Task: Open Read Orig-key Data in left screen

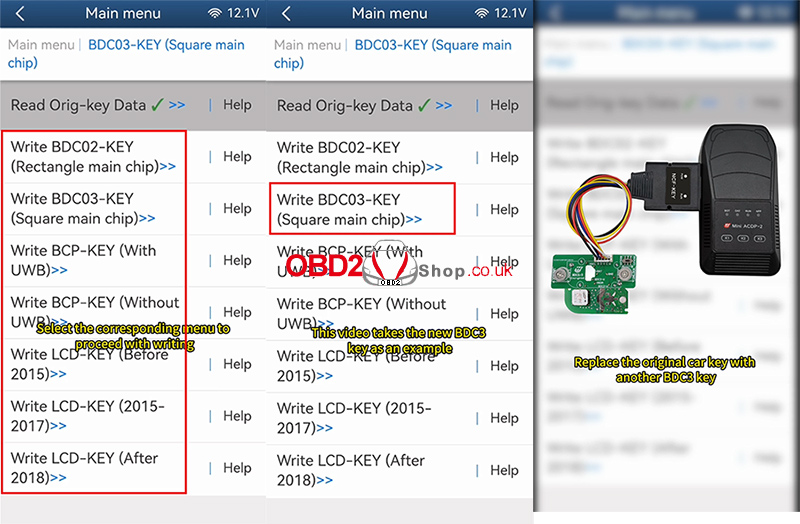Action: 79,105
